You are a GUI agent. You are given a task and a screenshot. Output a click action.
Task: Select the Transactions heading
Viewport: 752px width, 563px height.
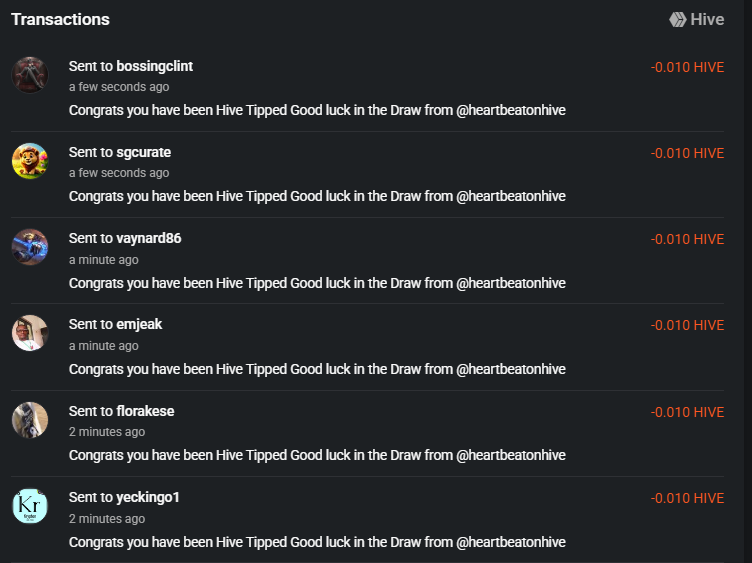pyautogui.click(x=60, y=20)
